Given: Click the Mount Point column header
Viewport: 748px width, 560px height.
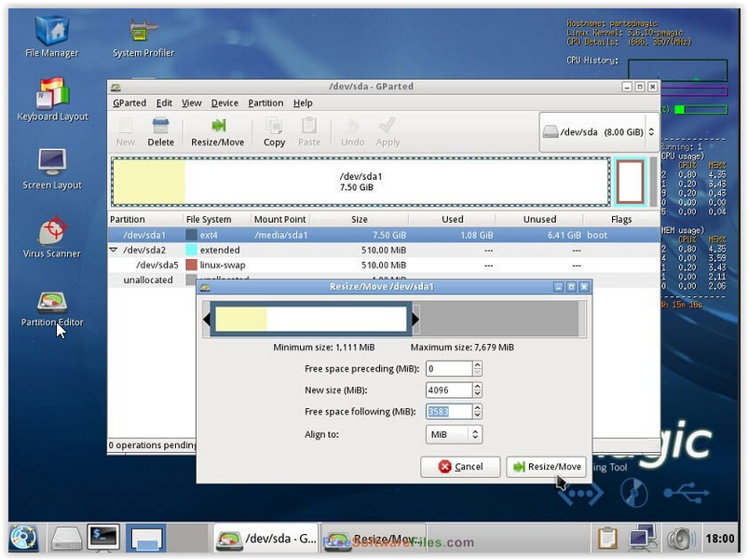Looking at the screenshot, I should [280, 219].
